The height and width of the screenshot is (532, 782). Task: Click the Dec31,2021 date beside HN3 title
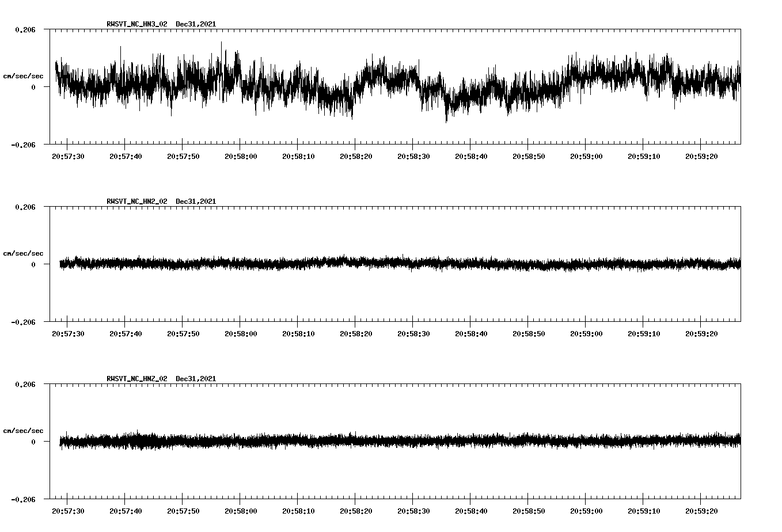[196, 24]
